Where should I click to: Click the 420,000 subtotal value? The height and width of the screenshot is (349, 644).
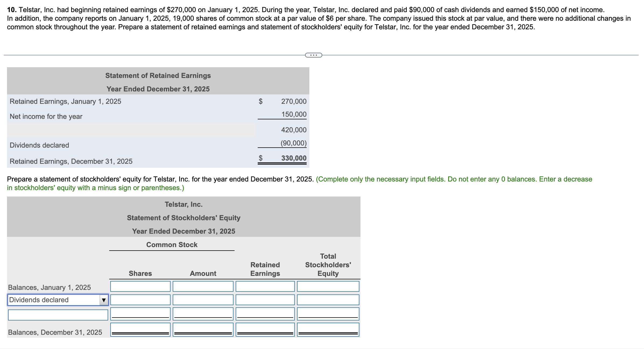click(x=294, y=130)
